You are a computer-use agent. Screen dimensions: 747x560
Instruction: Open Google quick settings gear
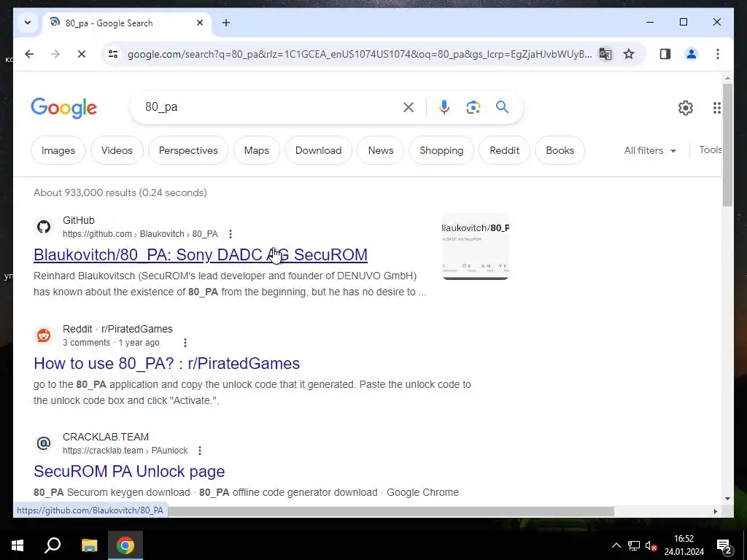coord(686,108)
